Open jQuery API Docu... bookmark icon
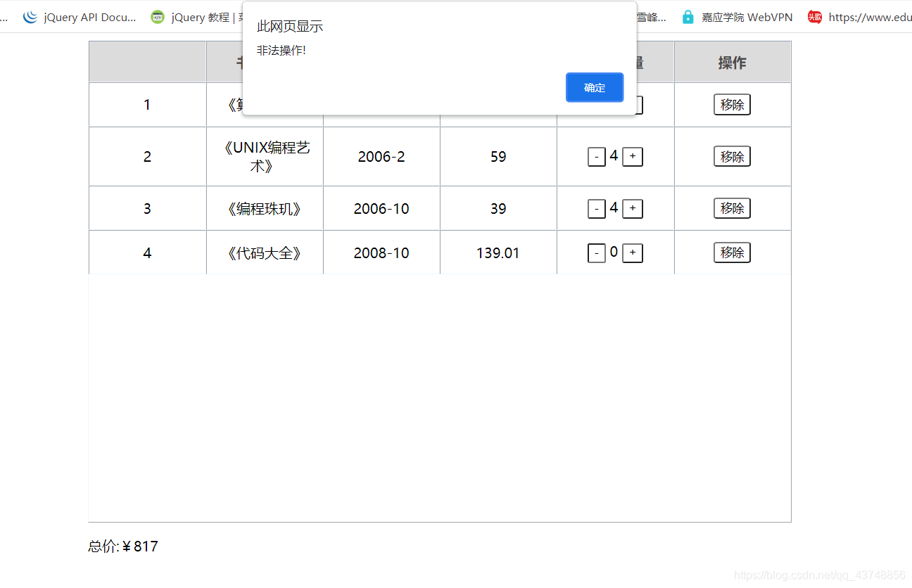 [x=30, y=17]
